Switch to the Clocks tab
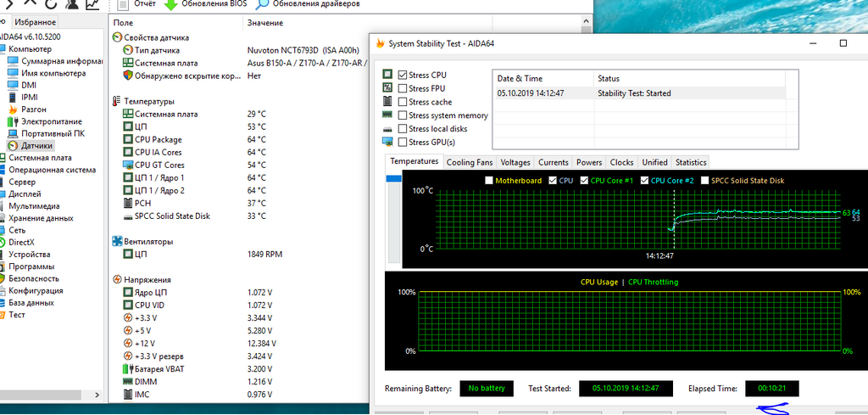 click(621, 162)
